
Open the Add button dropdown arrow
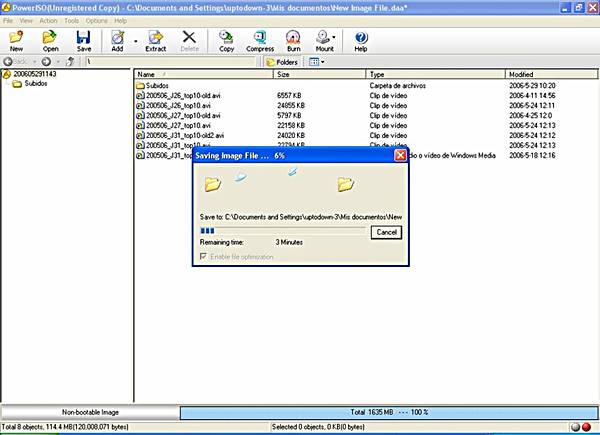[135, 41]
